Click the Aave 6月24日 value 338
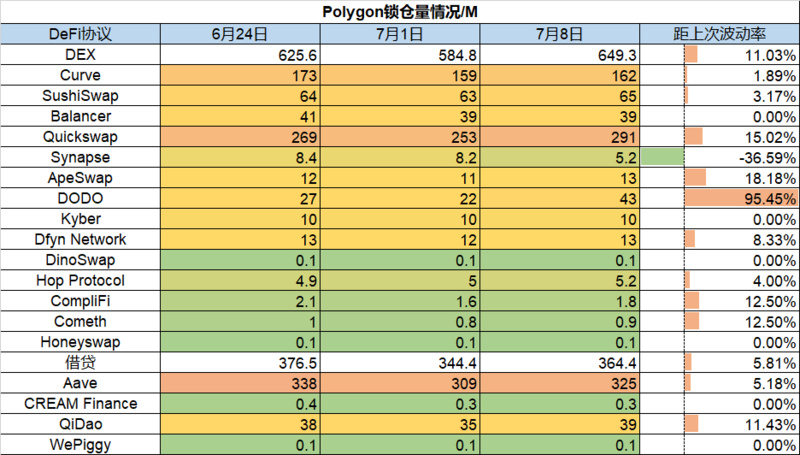The height and width of the screenshot is (455, 800). tap(239, 384)
